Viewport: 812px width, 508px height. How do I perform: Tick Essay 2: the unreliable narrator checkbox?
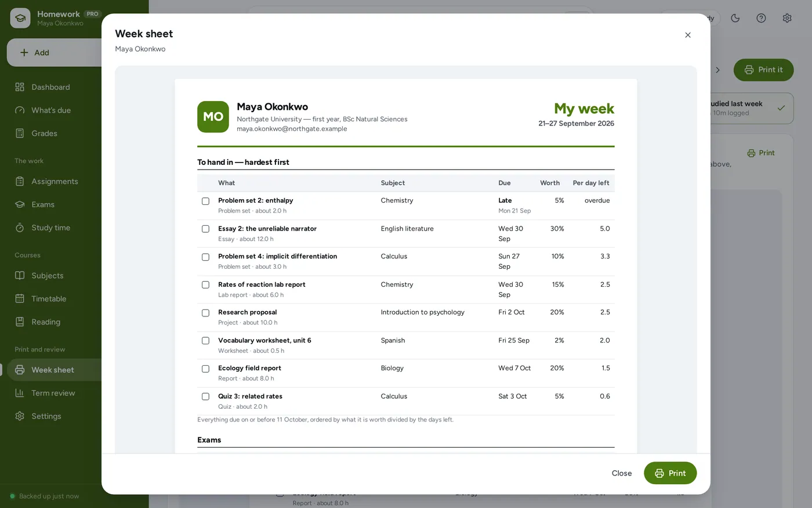tap(205, 229)
